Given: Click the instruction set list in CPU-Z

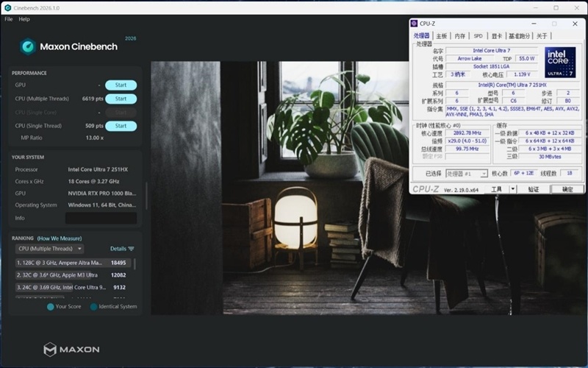Looking at the screenshot, I should pos(512,112).
